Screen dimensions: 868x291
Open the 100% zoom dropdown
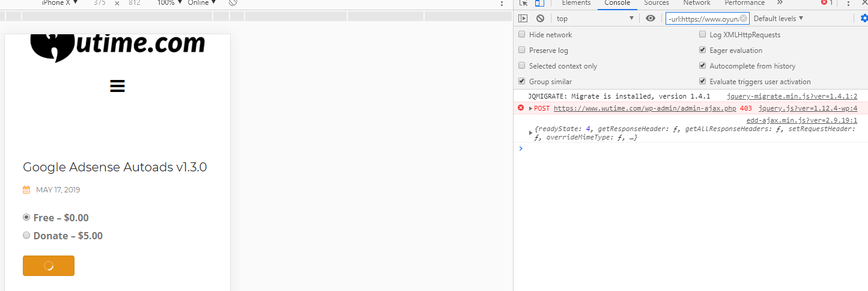coord(171,3)
